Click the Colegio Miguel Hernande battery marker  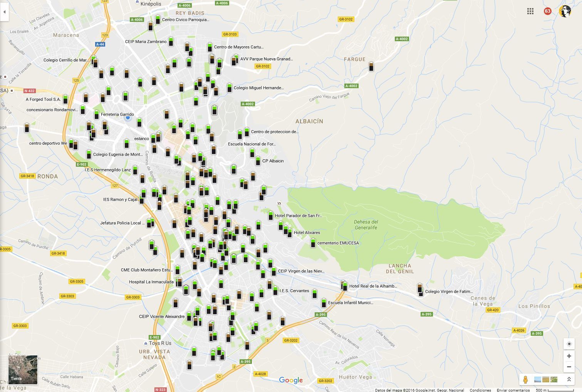point(230,88)
